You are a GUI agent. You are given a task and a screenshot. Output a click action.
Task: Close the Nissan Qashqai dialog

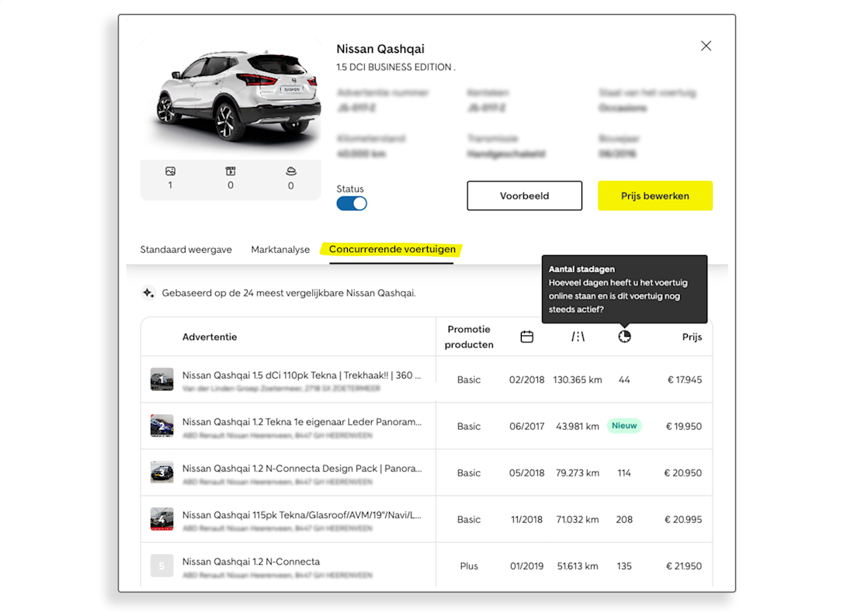pos(706,46)
